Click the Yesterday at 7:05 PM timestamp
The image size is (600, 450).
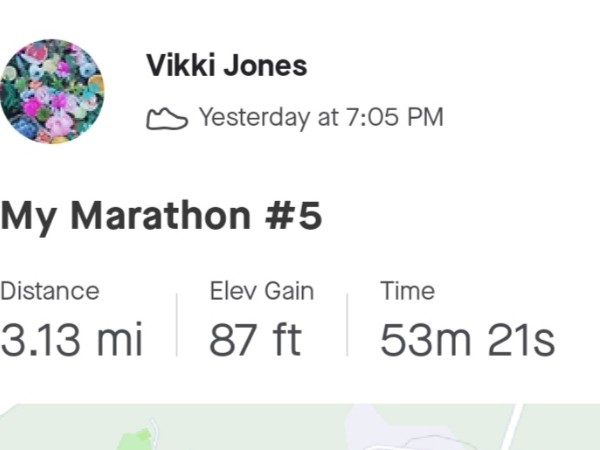click(321, 117)
